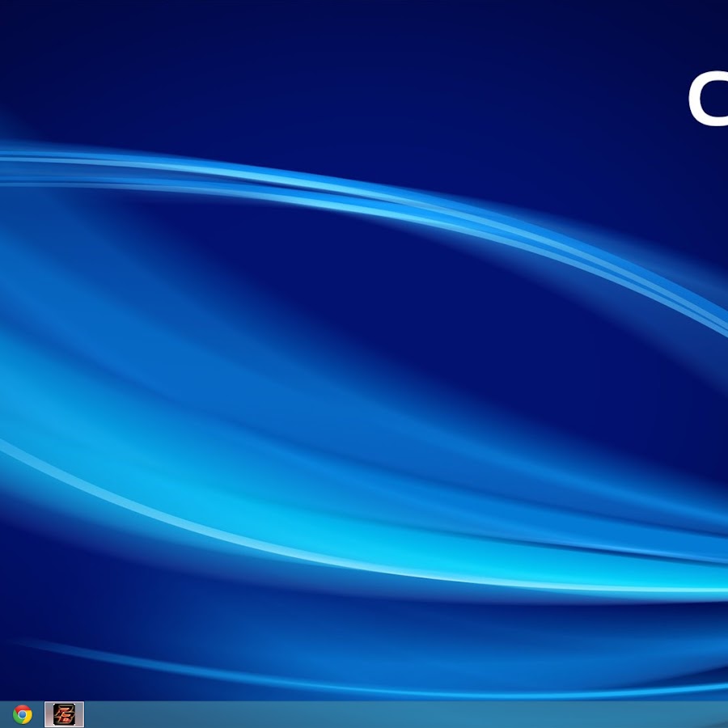728x728 pixels.
Task: Click the white logo letter on the wallpaper
Action: coord(709,99)
